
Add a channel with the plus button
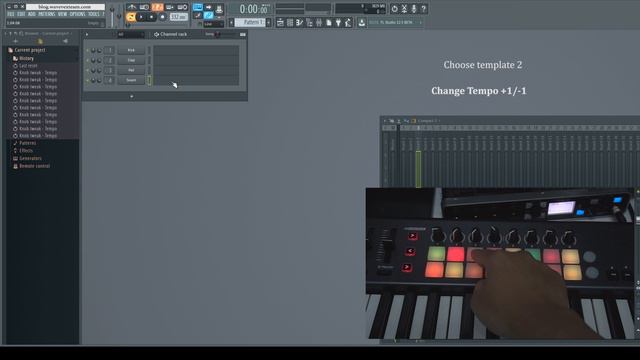131,96
